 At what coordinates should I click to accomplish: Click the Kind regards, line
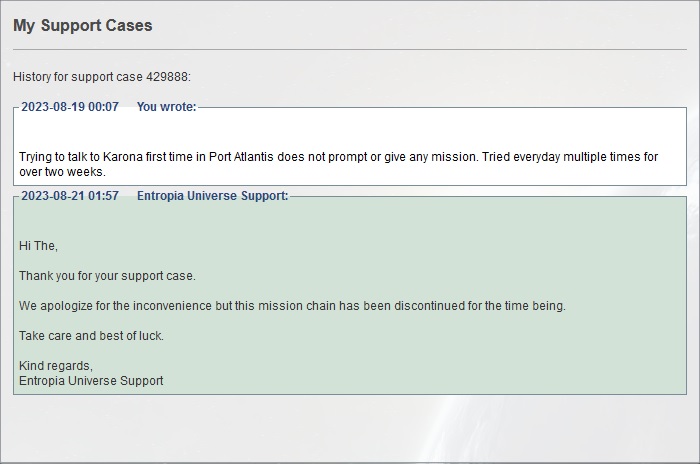[56, 366]
